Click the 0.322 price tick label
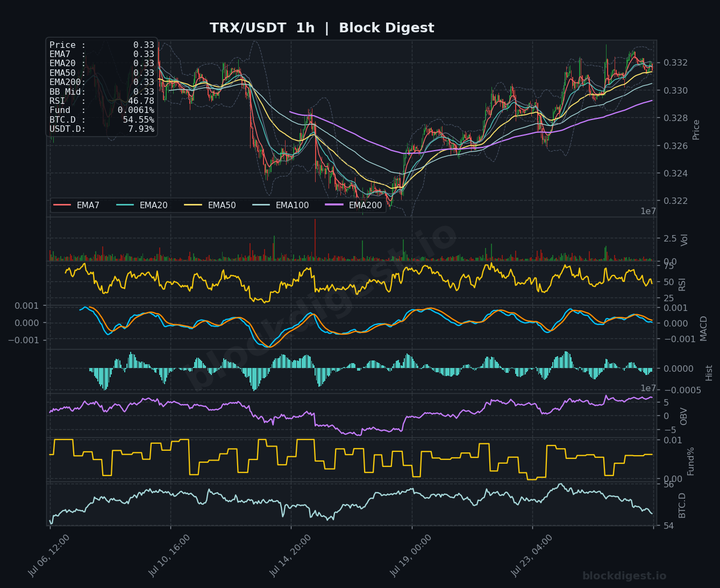 coord(675,201)
